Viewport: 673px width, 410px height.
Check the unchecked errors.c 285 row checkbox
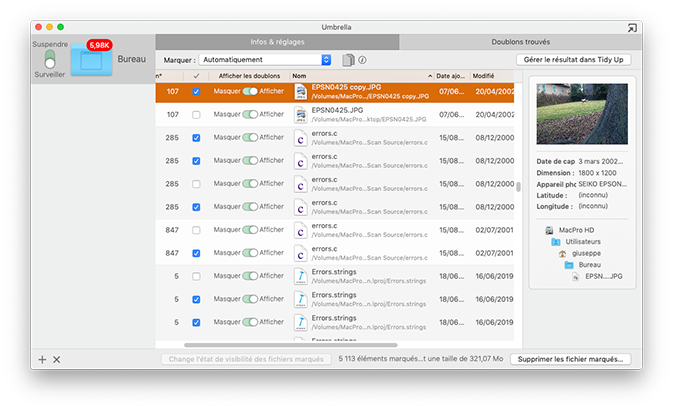[196, 184]
